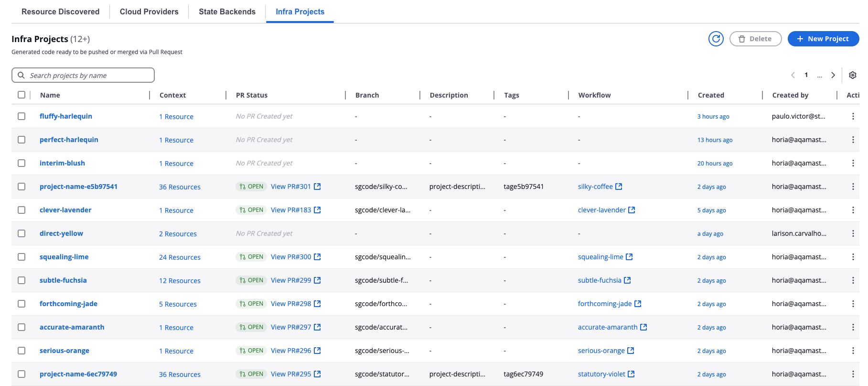Open actions menu for accurate-amaranth row
The height and width of the screenshot is (386, 868).
853,327
